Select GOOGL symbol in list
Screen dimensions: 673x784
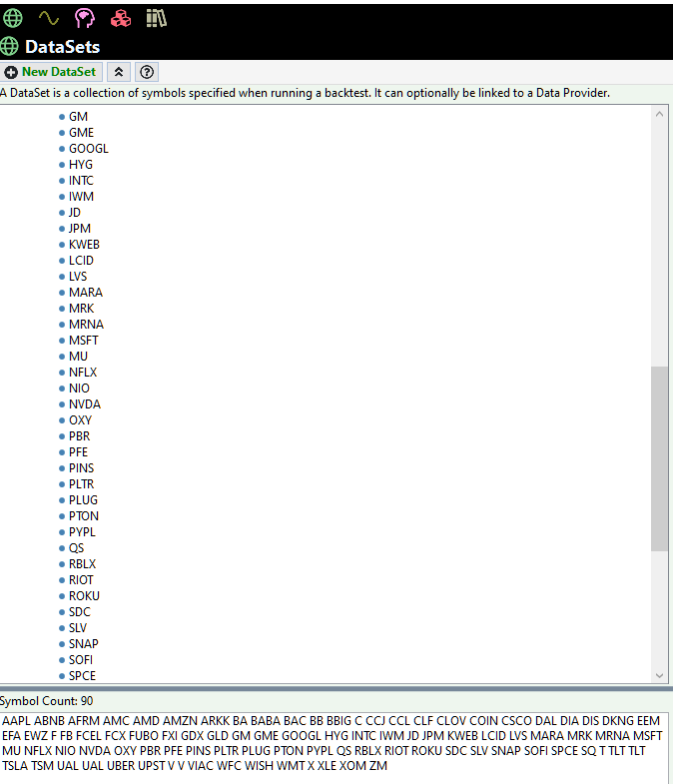(x=89, y=149)
